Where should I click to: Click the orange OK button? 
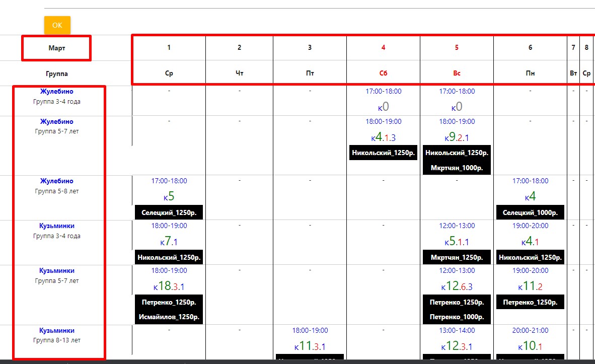57,25
